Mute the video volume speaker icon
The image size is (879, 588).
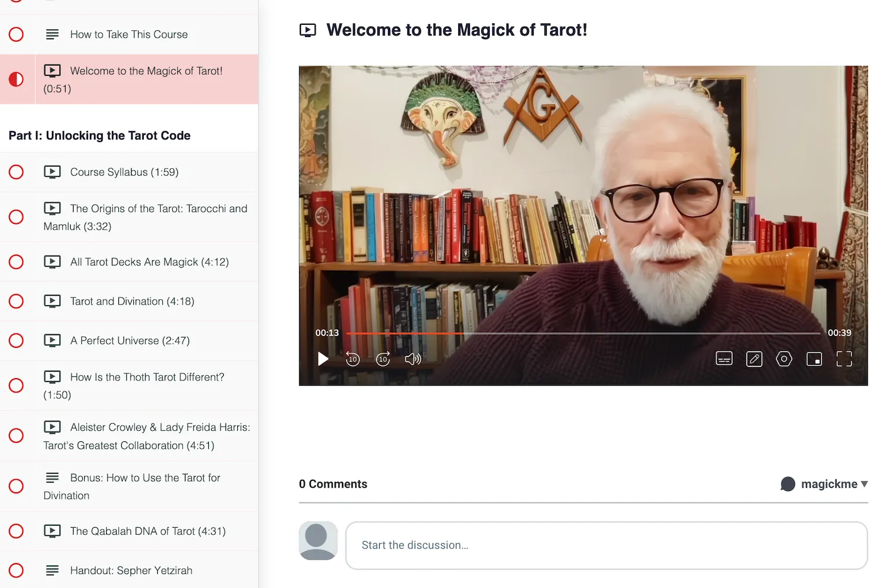pos(413,360)
